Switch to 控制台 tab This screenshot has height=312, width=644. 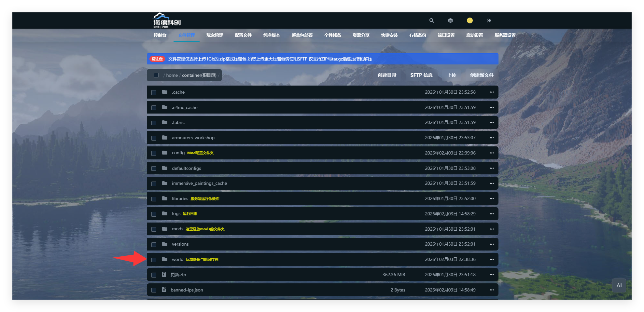click(160, 35)
